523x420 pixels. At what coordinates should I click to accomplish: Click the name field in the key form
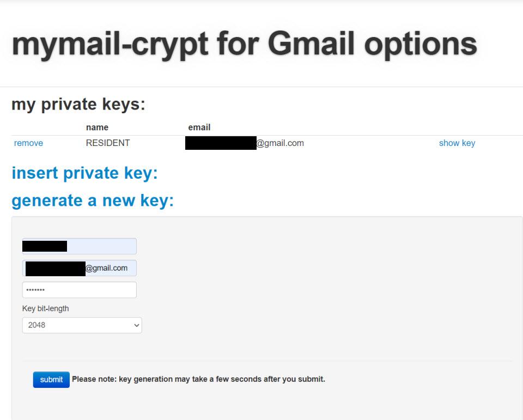(79, 246)
